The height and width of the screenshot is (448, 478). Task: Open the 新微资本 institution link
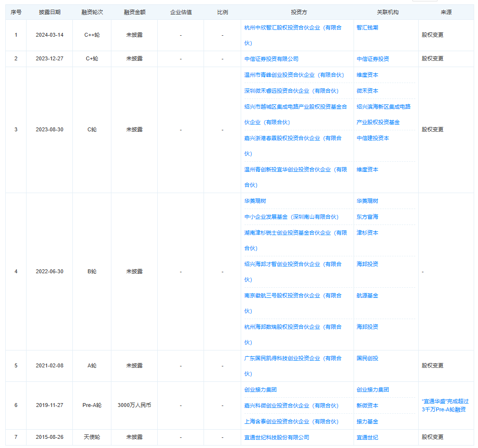point(367,406)
